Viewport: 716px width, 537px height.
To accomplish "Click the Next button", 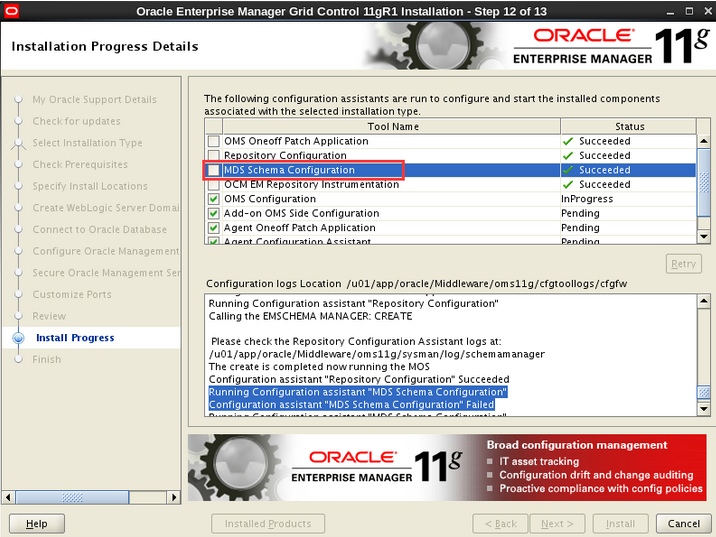I will tap(557, 524).
